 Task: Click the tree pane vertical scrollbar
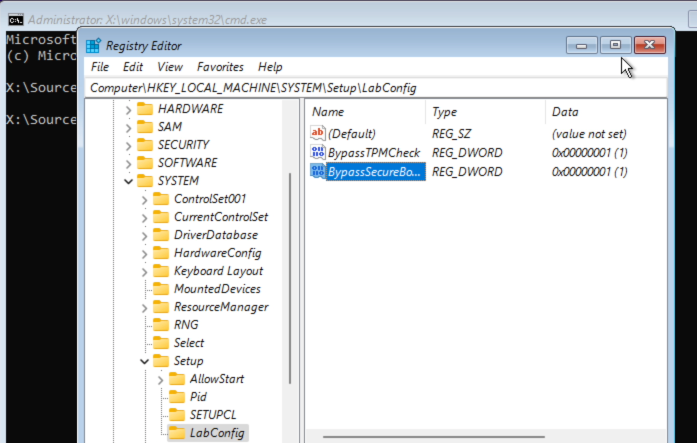tap(290, 278)
